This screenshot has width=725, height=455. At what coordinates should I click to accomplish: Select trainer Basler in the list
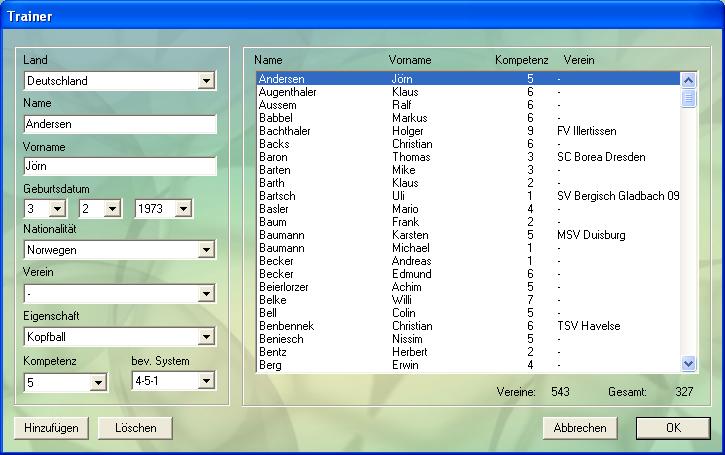(x=468, y=209)
